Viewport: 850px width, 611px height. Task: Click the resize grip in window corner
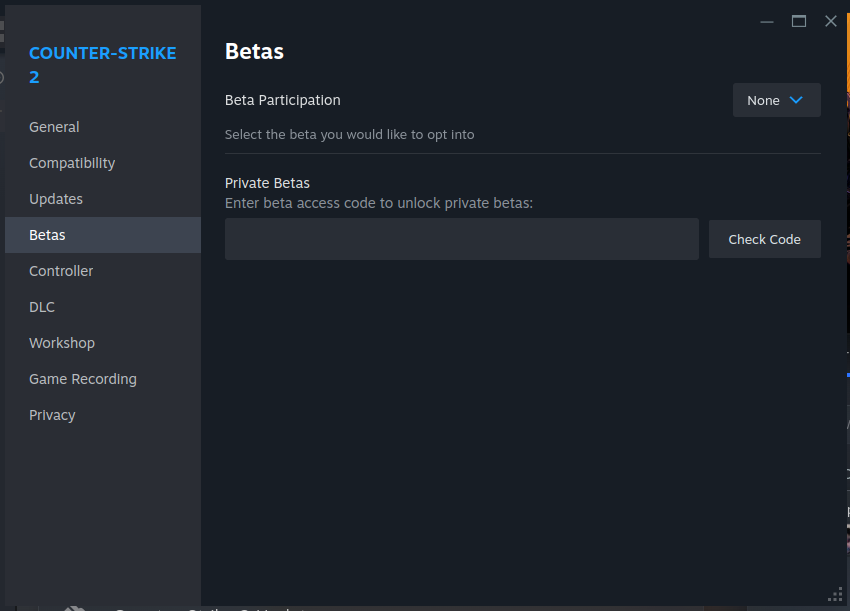tap(835, 596)
